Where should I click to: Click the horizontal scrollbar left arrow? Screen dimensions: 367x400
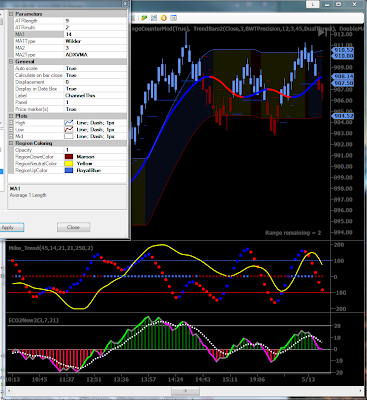[10, 391]
